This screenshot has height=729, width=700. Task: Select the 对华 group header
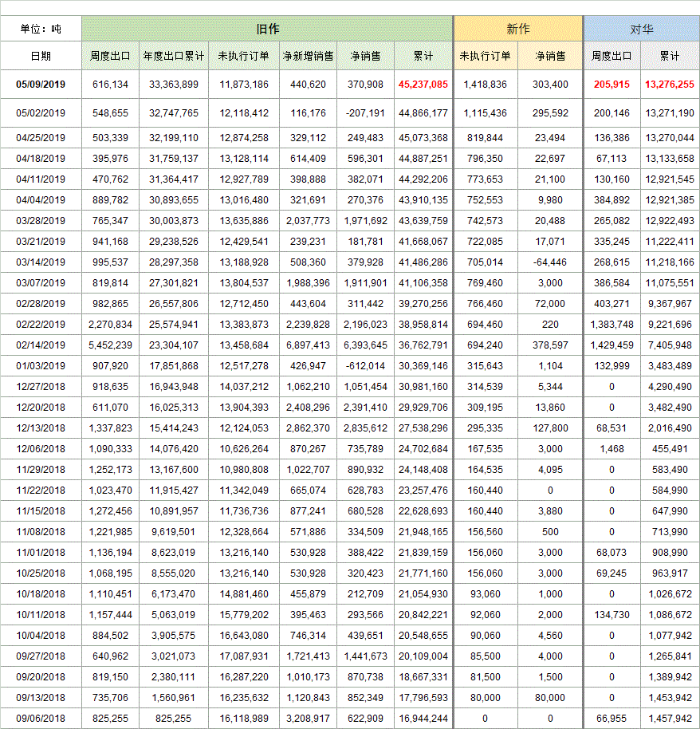click(x=641, y=29)
